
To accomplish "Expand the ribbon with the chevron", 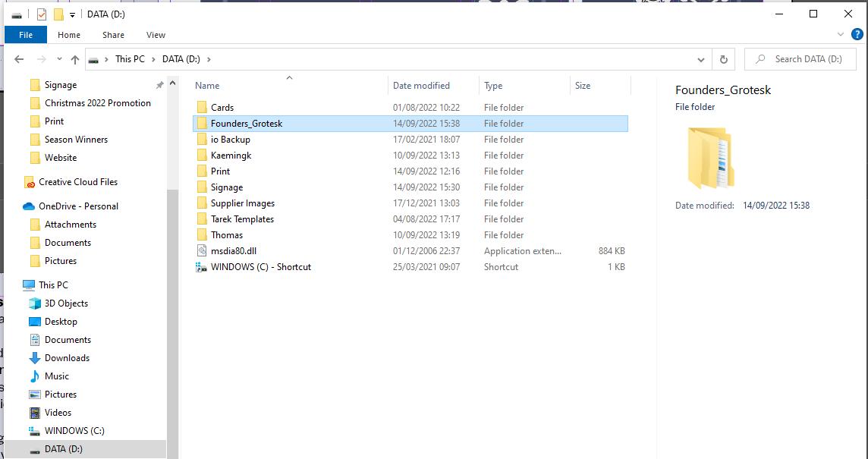I will coord(841,34).
